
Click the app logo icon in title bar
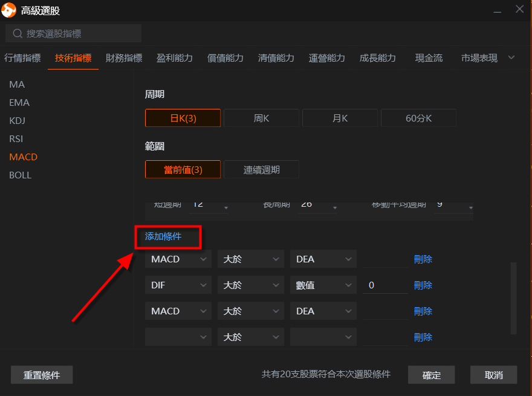tap(9, 10)
